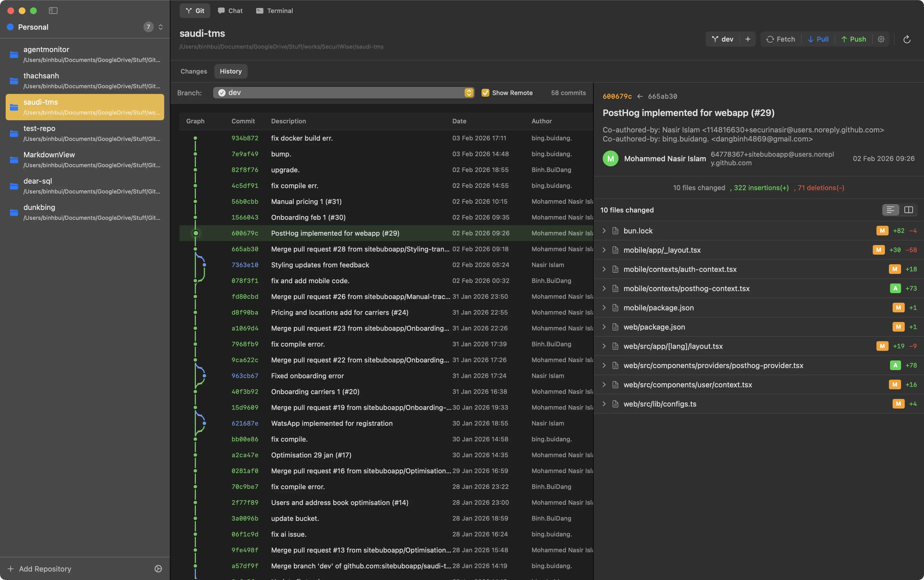The image size is (924, 580).
Task: Click the saudi-tms folder icon in the sidebar
Action: coord(14,107)
